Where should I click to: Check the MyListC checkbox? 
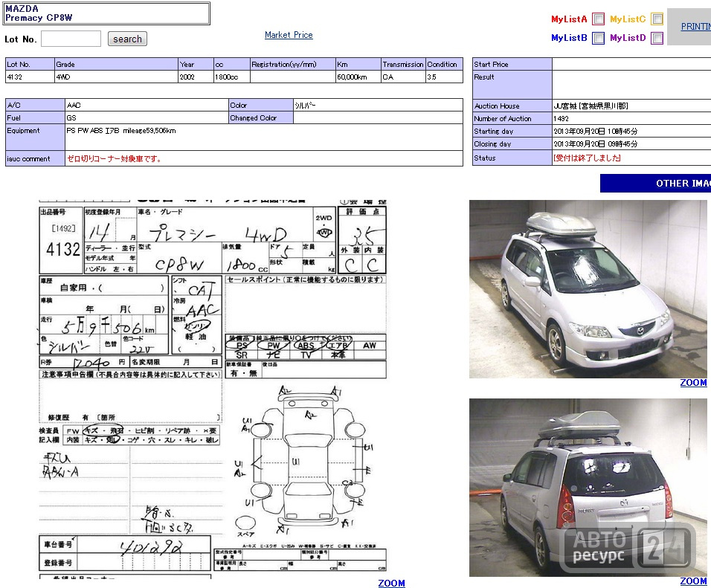[657, 19]
